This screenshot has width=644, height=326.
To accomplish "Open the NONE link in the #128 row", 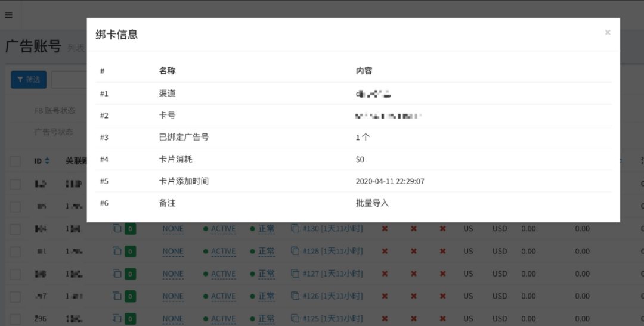I will (x=173, y=252).
